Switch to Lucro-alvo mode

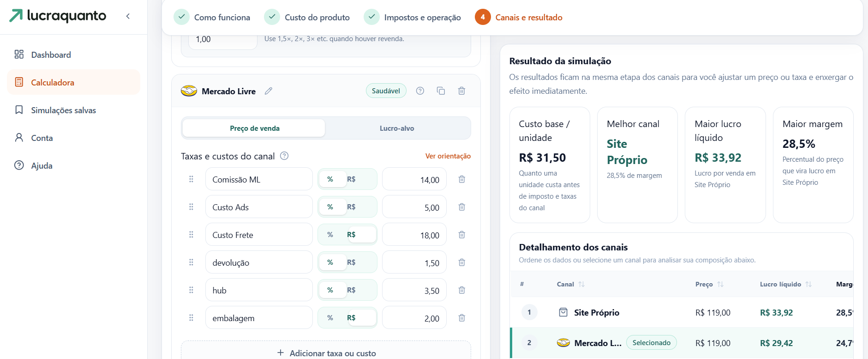pyautogui.click(x=397, y=128)
